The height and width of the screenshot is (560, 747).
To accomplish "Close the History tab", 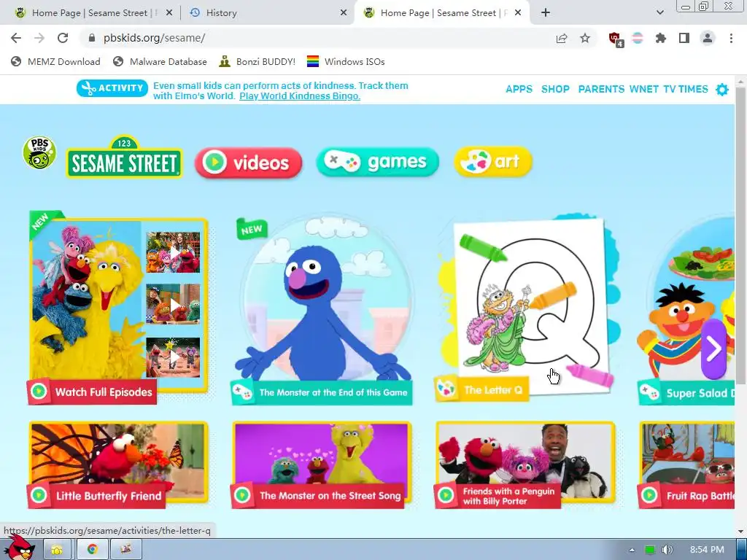I will coord(344,13).
